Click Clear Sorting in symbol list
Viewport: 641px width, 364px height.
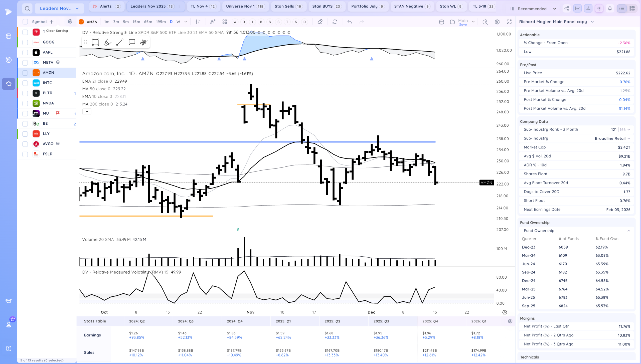coord(57,31)
